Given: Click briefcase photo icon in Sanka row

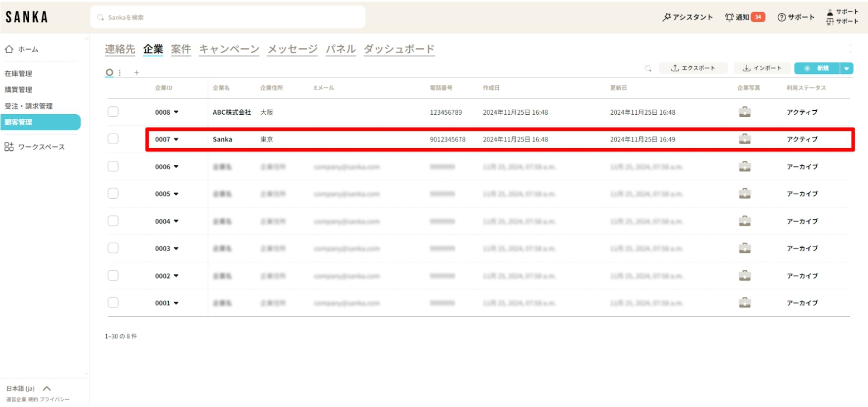Looking at the screenshot, I should [744, 139].
